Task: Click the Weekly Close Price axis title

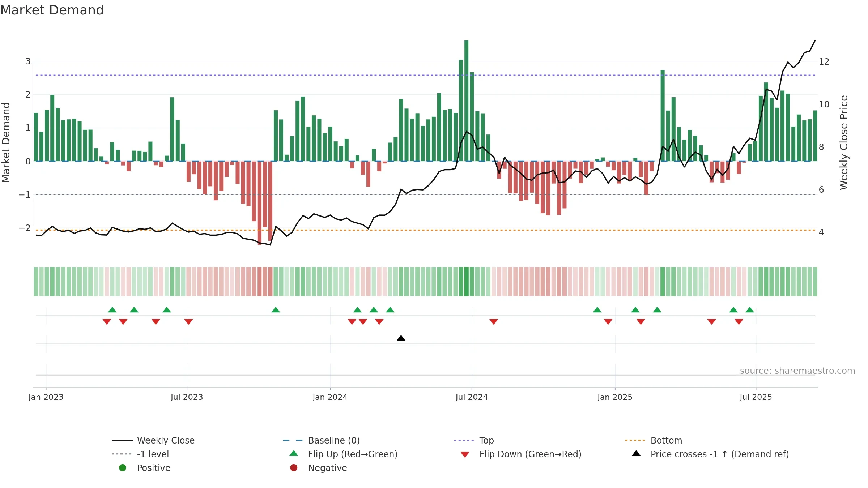Action: click(844, 142)
